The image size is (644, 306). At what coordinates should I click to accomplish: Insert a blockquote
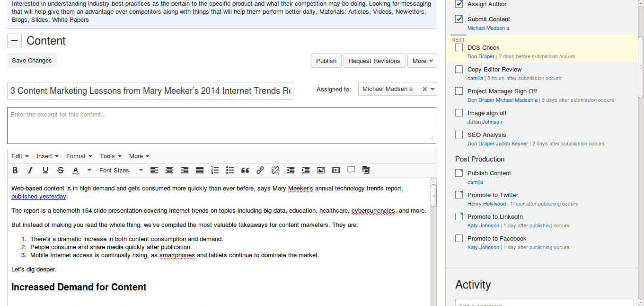click(245, 170)
